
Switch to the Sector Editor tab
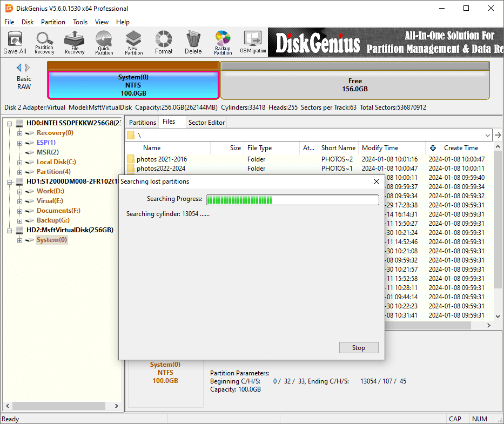pos(207,123)
